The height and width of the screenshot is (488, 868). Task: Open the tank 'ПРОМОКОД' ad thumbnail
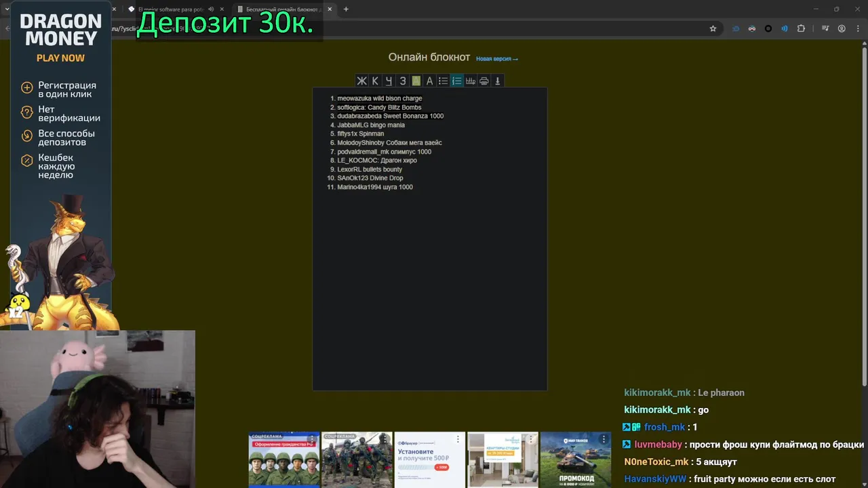pyautogui.click(x=576, y=460)
